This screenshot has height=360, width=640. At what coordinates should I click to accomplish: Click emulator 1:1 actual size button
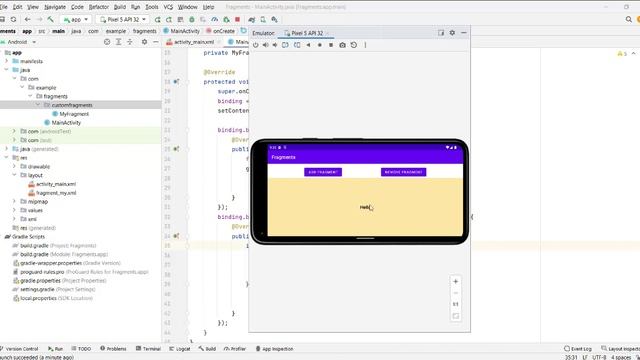coord(456,304)
